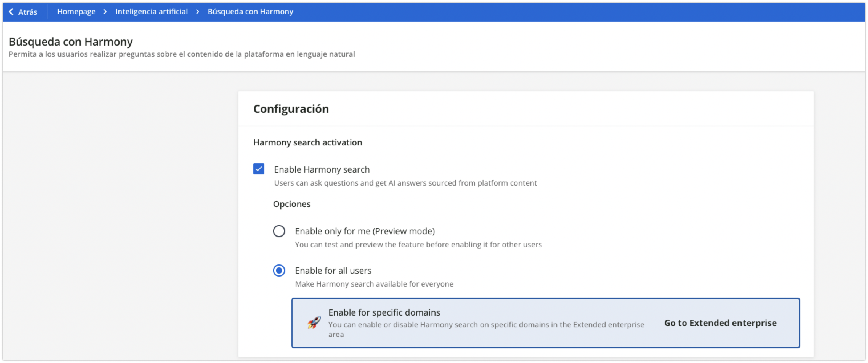Click the Enable for all users label
Screen dimensions: 868x363
tap(333, 271)
